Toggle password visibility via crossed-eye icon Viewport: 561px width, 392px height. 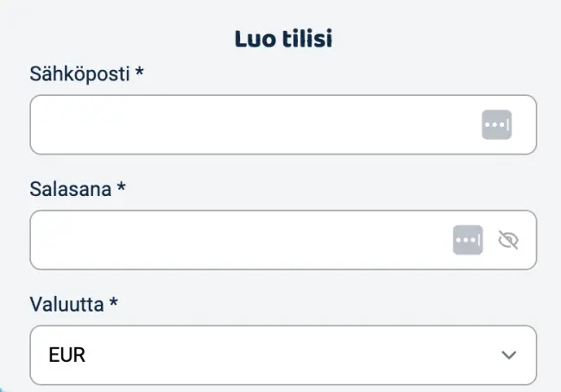coord(509,240)
